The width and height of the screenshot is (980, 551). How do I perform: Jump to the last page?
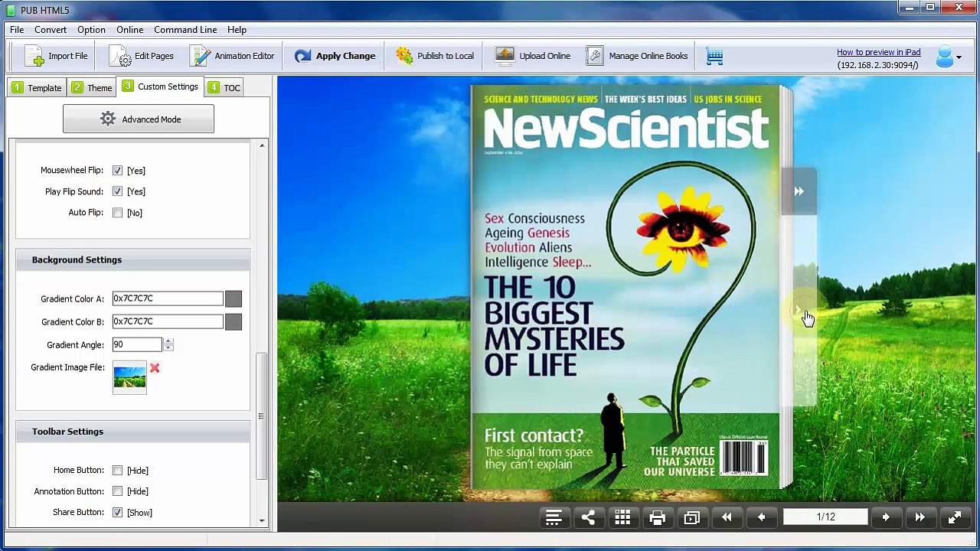pos(920,517)
